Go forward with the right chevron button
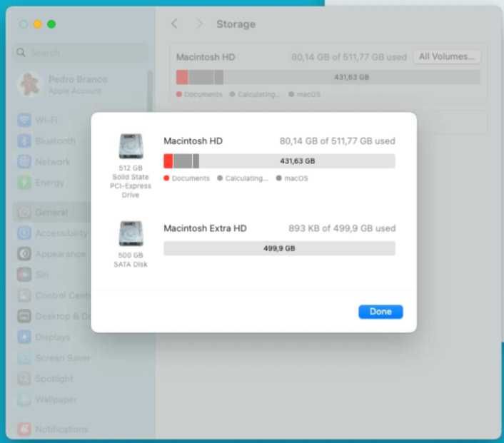The width and height of the screenshot is (504, 443). (199, 24)
